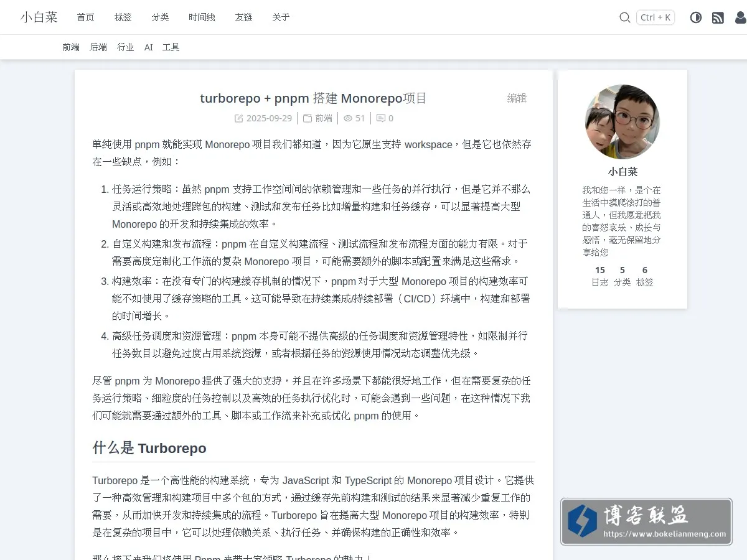
Task: Click the list item 高级任务调度和资源管理
Action: pos(320,345)
